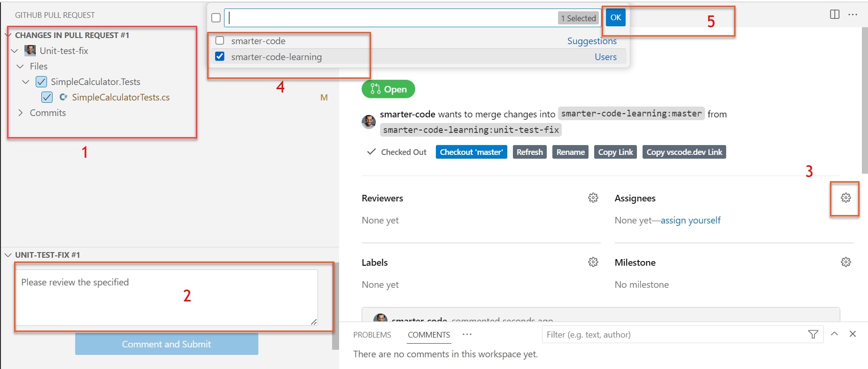Click the assign yourself link
The image size is (868, 369).
point(690,220)
